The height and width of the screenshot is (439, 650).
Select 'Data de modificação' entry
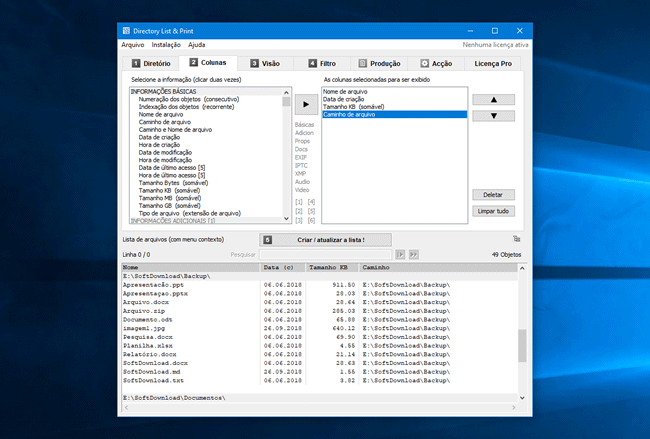pyautogui.click(x=165, y=153)
